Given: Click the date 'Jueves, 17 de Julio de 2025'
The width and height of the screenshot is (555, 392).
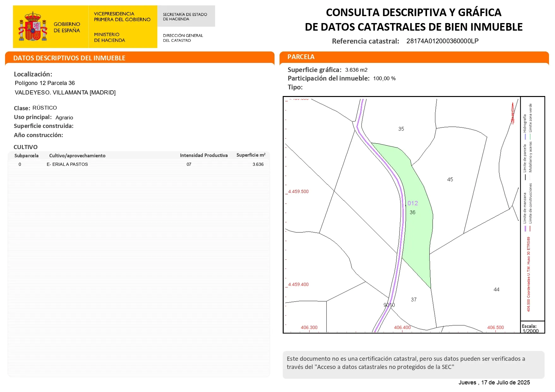Looking at the screenshot, I should tap(494, 383).
